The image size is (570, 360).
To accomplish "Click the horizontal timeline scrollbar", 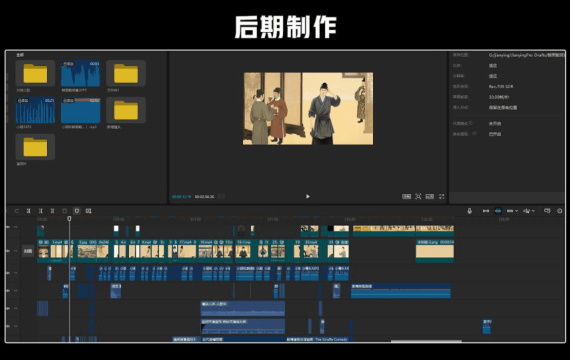I will click(x=426, y=341).
